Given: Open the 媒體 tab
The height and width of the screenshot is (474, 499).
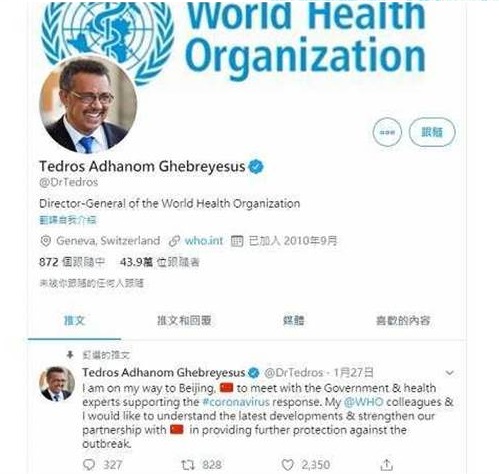Looking at the screenshot, I should pyautogui.click(x=293, y=320).
